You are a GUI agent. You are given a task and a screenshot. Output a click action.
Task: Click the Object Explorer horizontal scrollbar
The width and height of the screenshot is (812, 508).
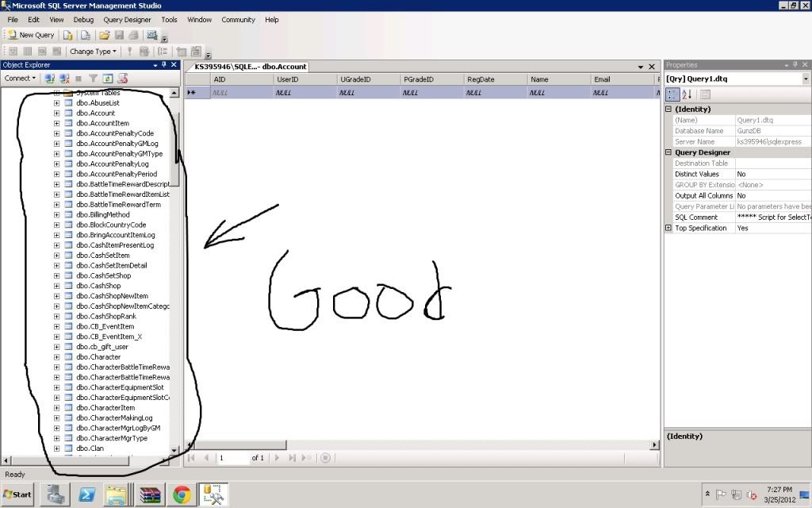87,460
